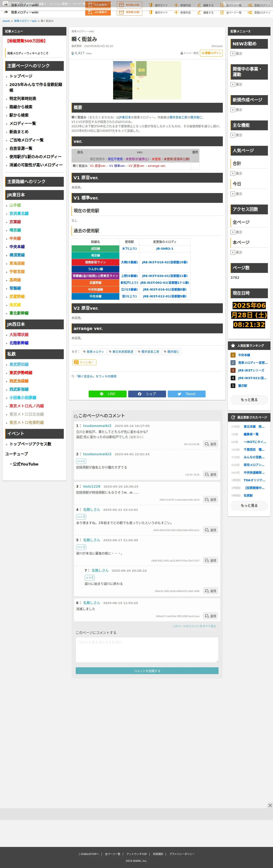Click the rank 4 badge in ranking

pyautogui.click(x=233, y=378)
